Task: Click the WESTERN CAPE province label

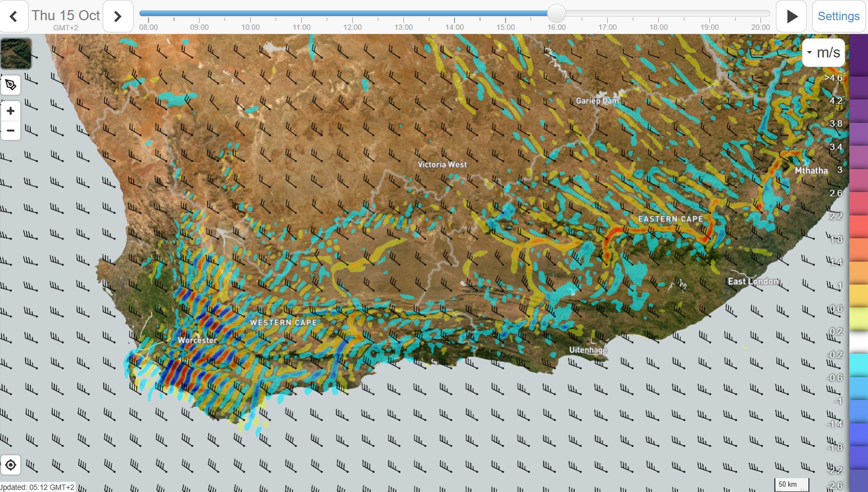Action: [283, 322]
